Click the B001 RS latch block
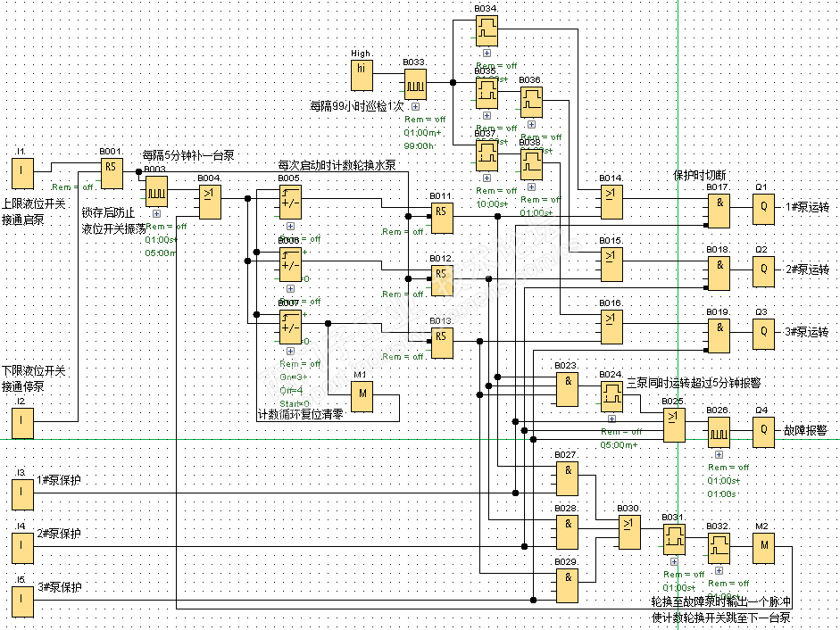The height and width of the screenshot is (630, 840). click(x=112, y=173)
